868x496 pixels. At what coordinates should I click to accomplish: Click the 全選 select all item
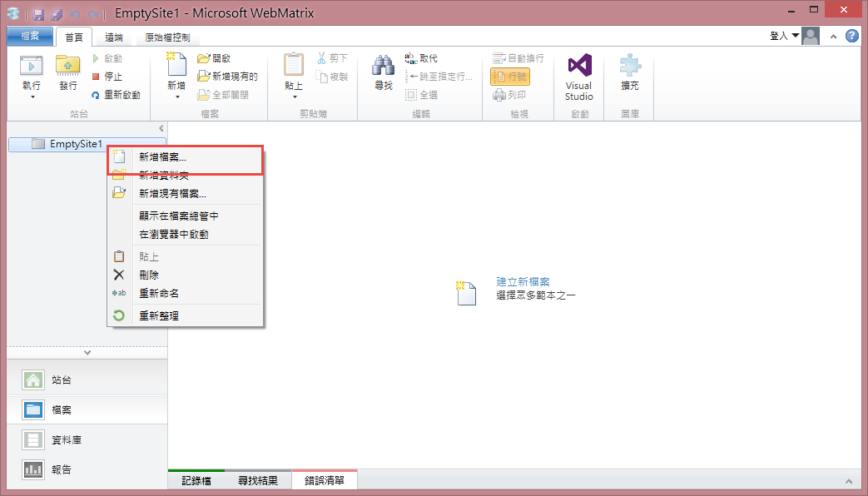[x=421, y=95]
